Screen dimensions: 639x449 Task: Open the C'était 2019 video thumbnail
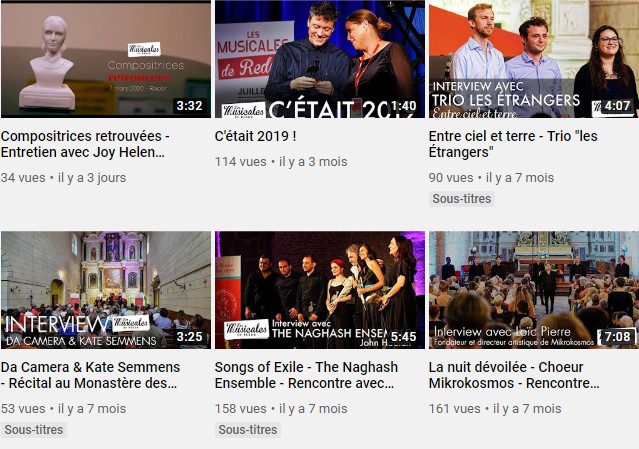[320, 59]
